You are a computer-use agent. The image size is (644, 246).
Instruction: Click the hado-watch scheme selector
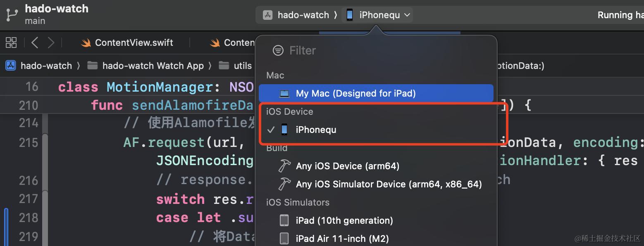(x=296, y=15)
